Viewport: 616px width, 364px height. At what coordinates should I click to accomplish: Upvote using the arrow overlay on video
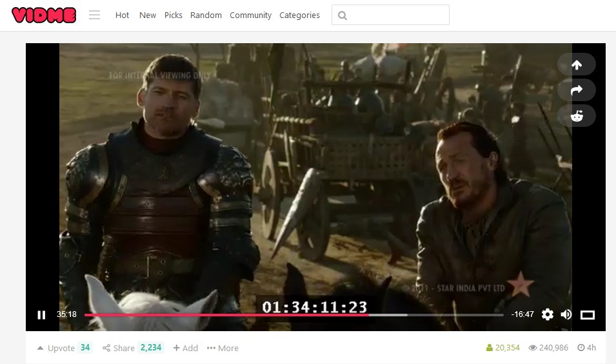pos(576,64)
